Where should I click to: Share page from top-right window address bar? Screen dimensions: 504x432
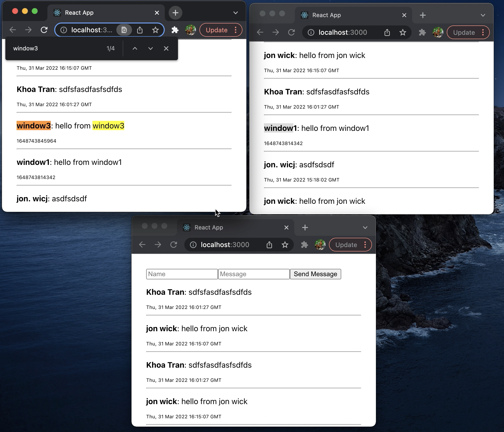click(387, 33)
